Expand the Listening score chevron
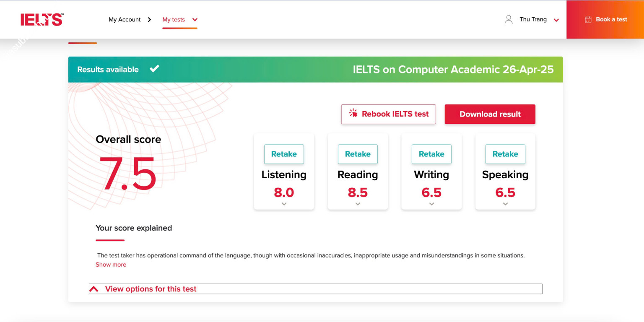This screenshot has width=644, height=322. tap(284, 204)
